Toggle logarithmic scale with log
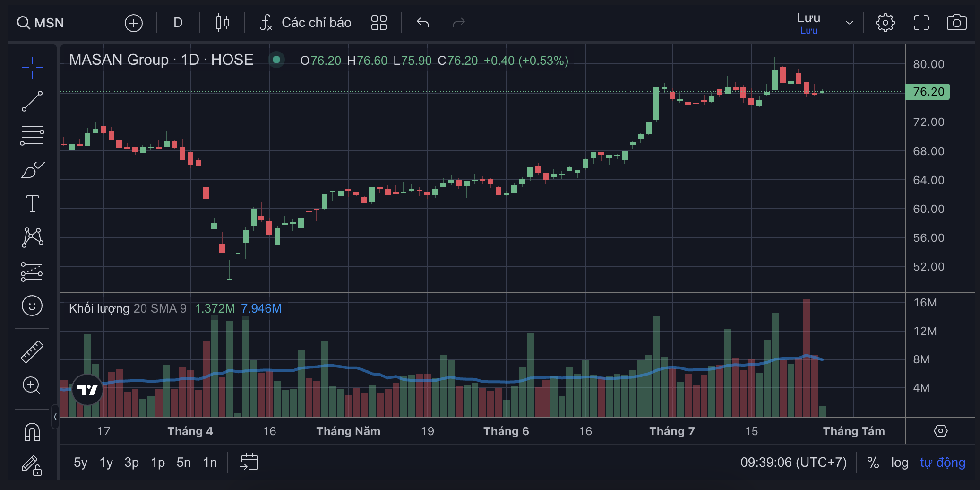Screen dimensions: 980x490 tap(899, 463)
